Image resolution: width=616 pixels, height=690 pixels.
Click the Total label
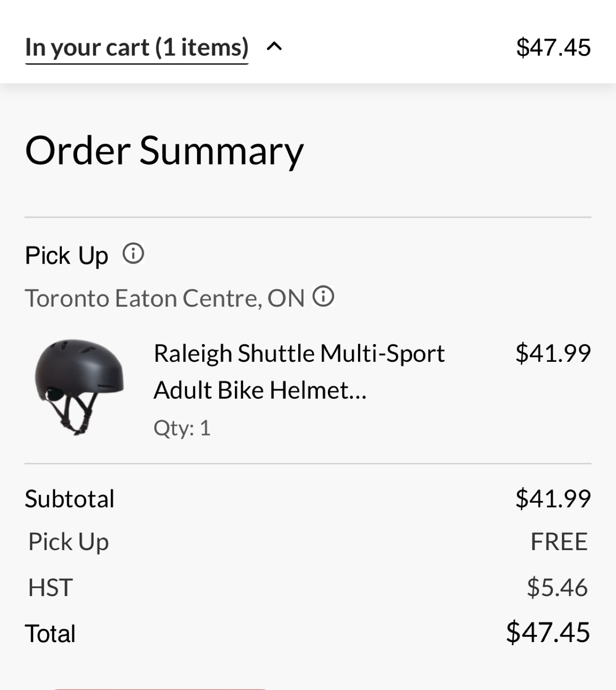coord(50,633)
